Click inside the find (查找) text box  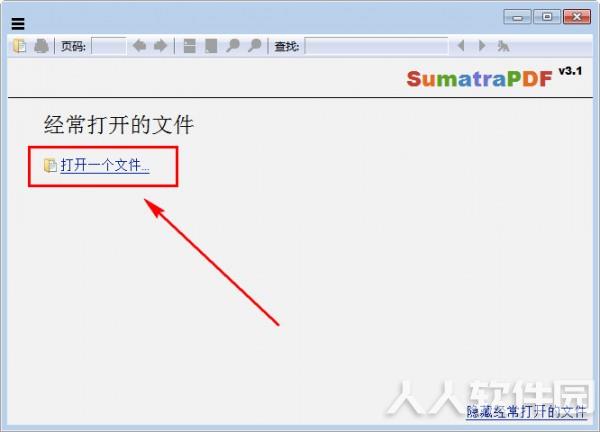coord(377,46)
